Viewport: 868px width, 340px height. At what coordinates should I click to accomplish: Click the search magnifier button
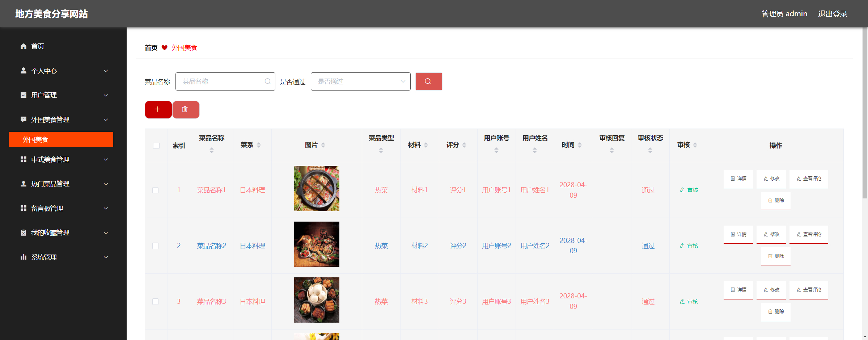429,81
